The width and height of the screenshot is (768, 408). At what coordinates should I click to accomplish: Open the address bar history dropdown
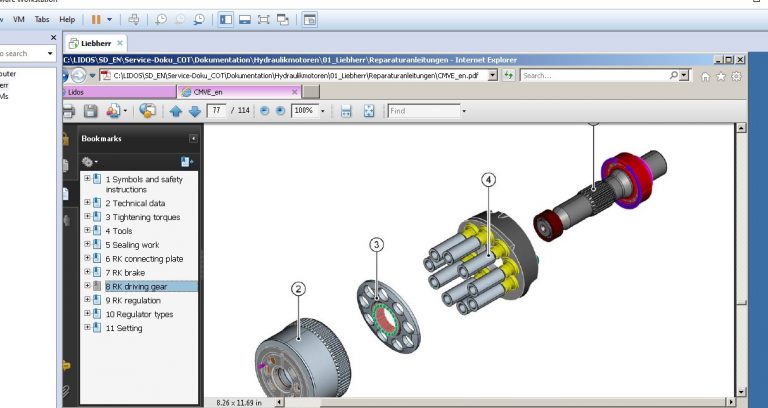coord(493,76)
